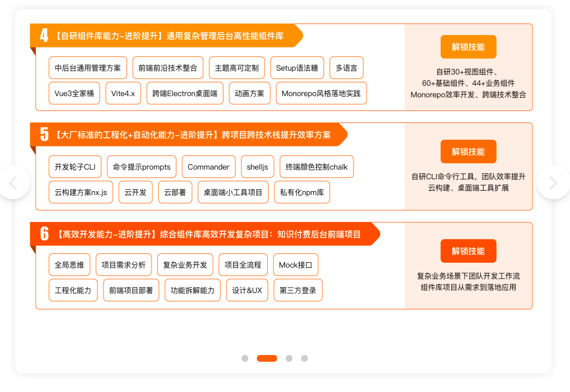The image size is (570, 392).
Task: Click the Commander tag
Action: click(x=208, y=167)
